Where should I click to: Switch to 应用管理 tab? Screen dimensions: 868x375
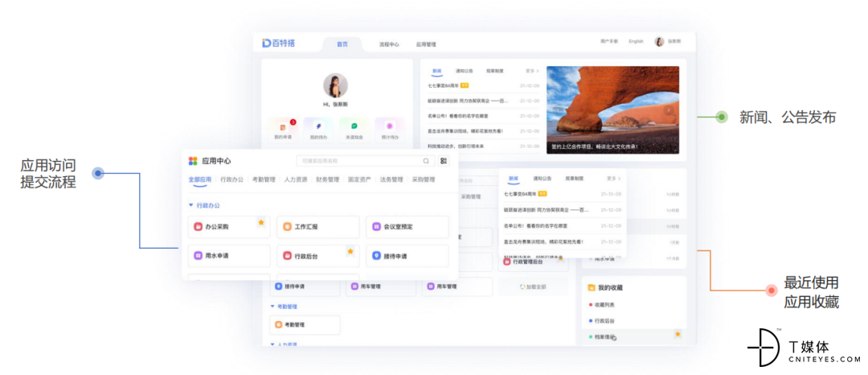click(426, 44)
